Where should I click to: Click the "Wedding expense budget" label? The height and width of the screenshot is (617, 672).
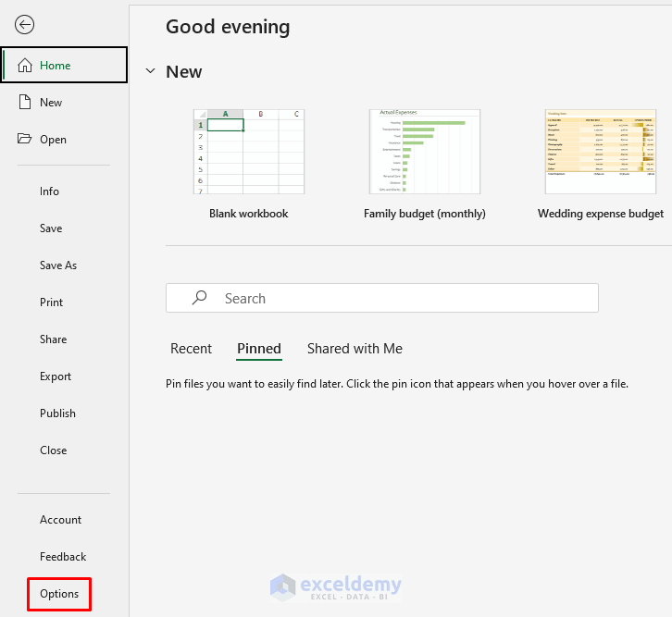[x=601, y=214]
